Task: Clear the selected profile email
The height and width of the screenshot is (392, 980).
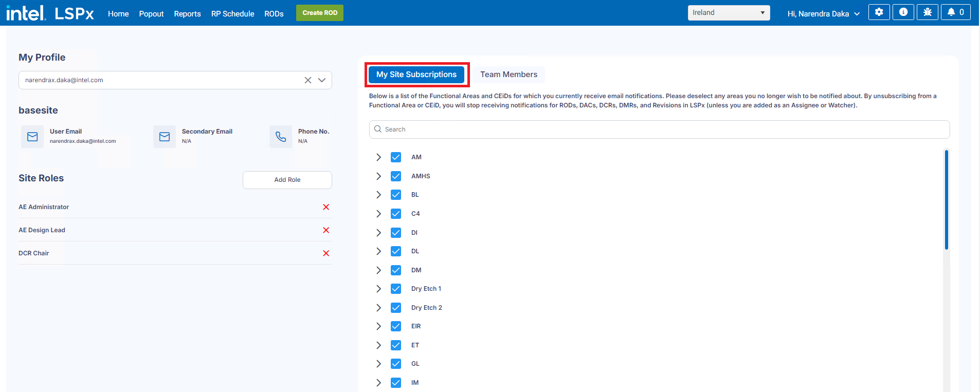Action: (x=307, y=80)
